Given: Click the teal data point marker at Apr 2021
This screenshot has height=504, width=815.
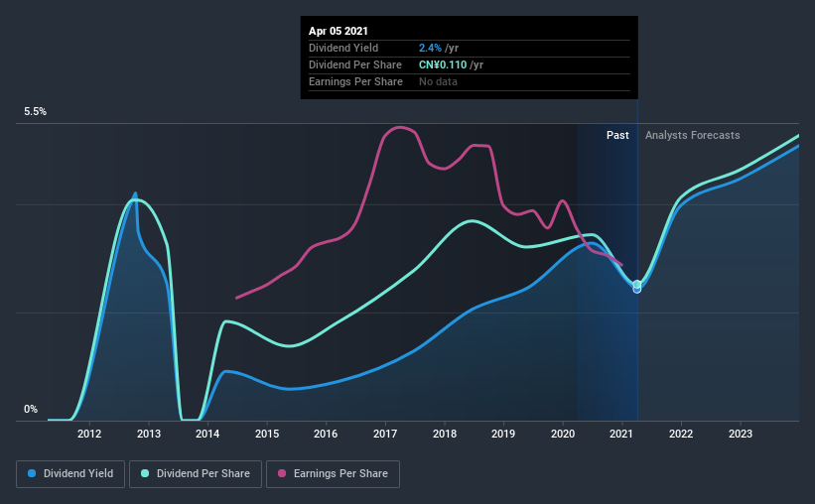Looking at the screenshot, I should tap(637, 284).
